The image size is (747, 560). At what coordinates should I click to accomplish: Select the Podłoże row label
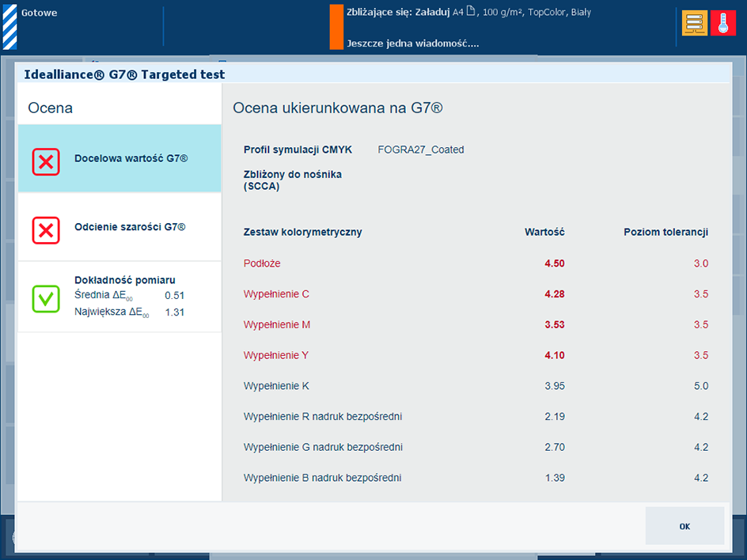(x=262, y=263)
